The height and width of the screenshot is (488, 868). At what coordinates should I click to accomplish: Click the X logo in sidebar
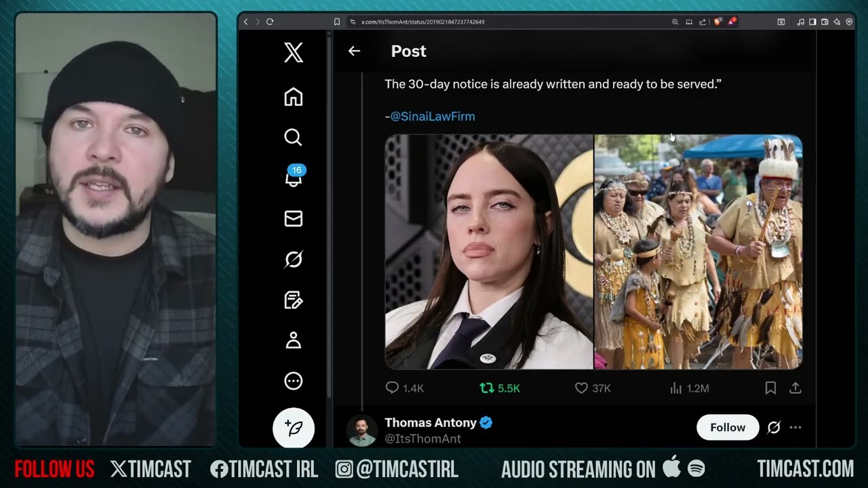tap(294, 52)
